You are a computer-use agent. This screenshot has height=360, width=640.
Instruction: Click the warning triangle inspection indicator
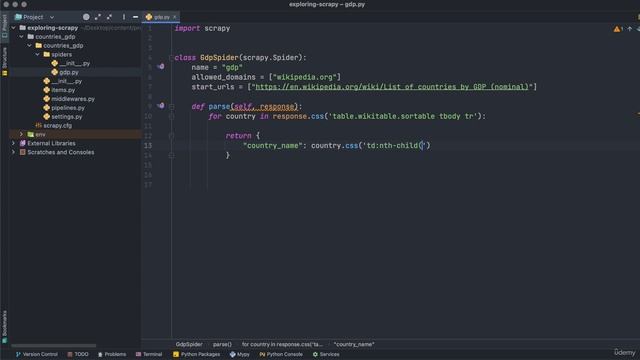pyautogui.click(x=617, y=29)
